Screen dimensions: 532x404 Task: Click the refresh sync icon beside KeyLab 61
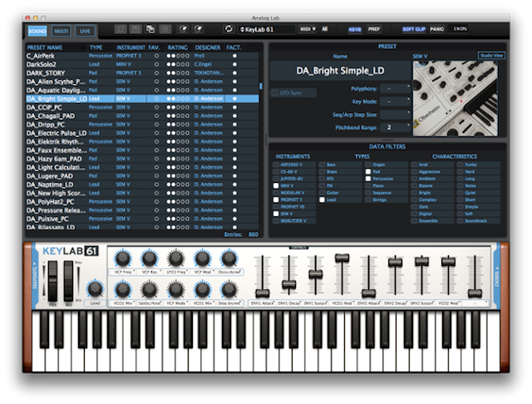229,29
